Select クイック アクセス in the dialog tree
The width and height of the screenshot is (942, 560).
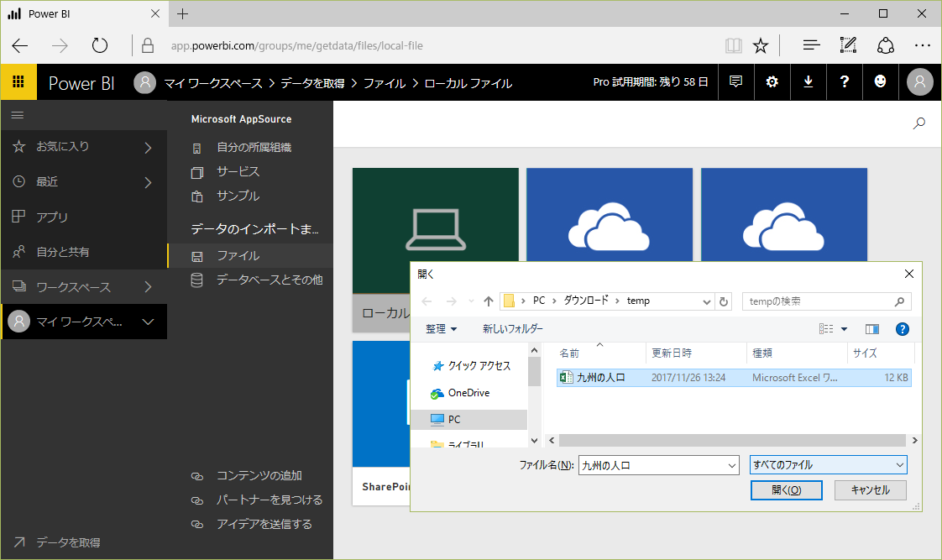[479, 365]
